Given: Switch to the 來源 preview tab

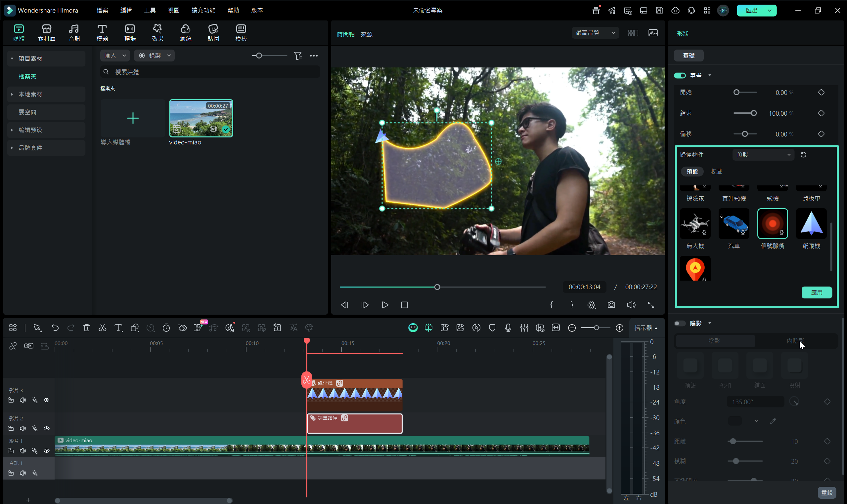Looking at the screenshot, I should [366, 34].
